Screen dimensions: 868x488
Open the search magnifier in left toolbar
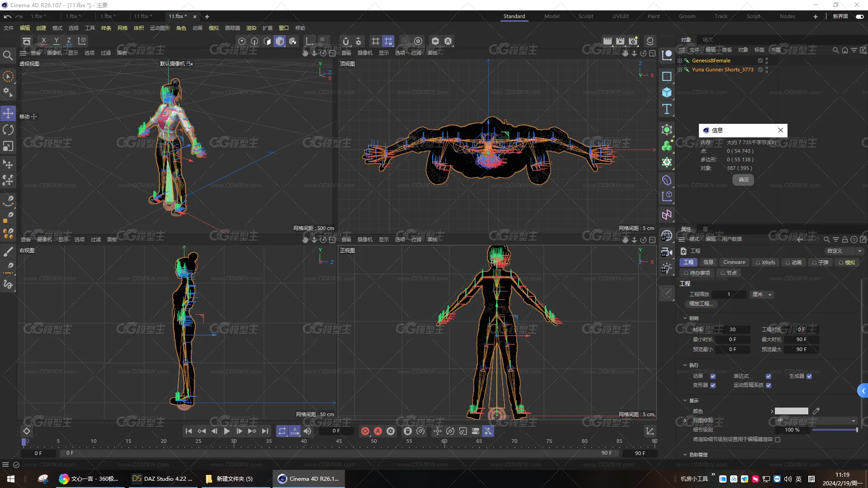(8, 55)
